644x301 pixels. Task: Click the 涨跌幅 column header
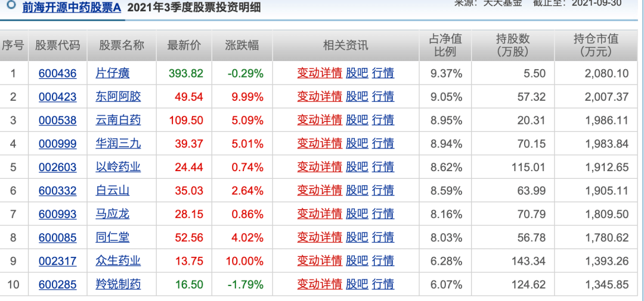pos(242,45)
